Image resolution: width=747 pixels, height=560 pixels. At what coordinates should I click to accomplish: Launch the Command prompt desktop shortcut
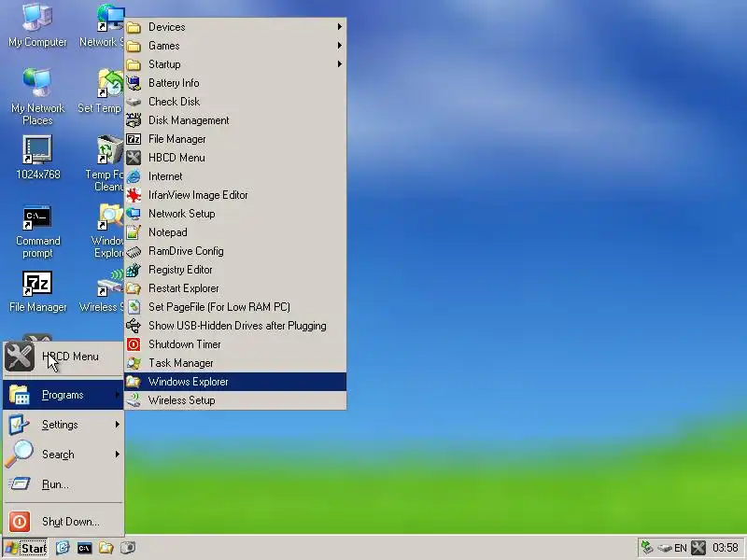click(37, 231)
